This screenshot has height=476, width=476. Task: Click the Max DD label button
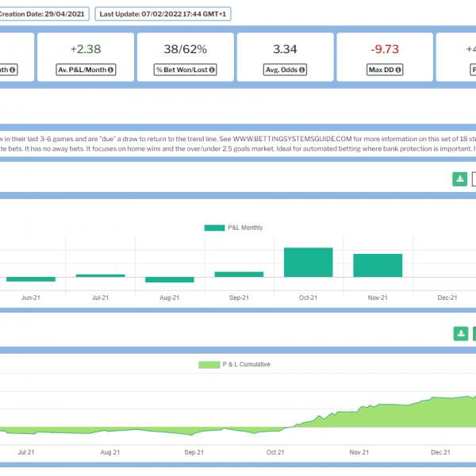385,70
